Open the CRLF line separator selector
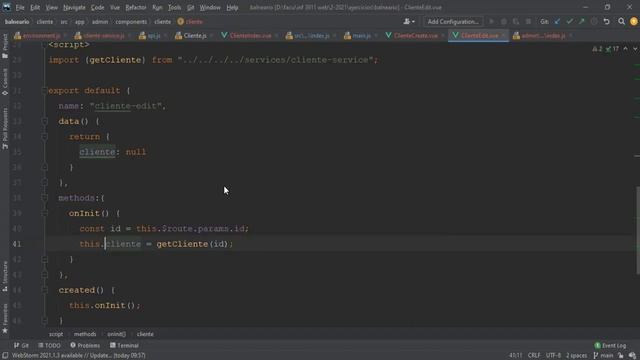This screenshot has width=640, height=360. pyautogui.click(x=534, y=356)
